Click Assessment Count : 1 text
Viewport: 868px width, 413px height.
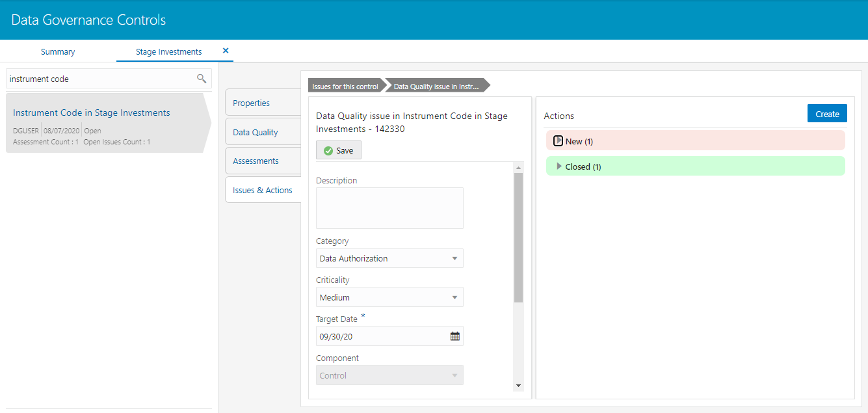[x=46, y=142]
